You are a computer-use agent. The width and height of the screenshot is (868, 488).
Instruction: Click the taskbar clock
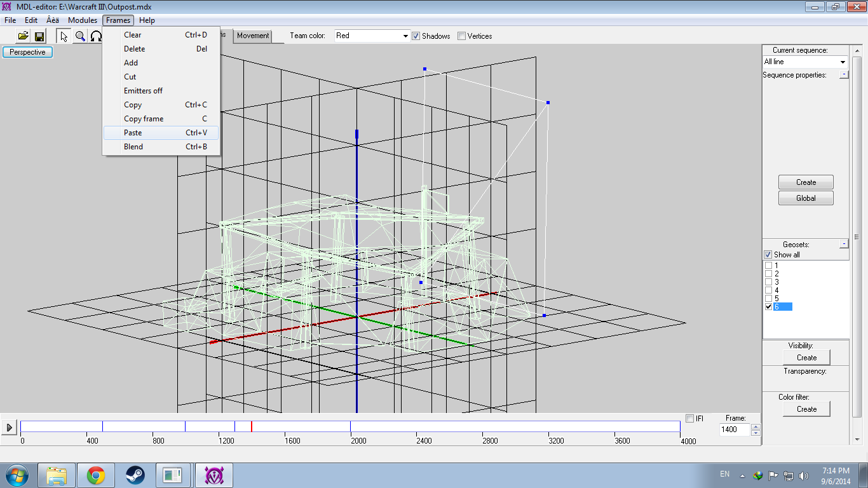836,476
